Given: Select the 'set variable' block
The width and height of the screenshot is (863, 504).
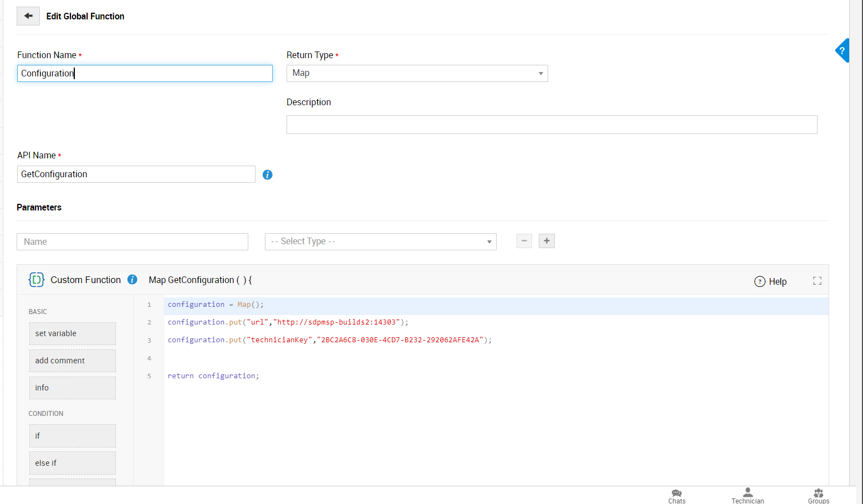Looking at the screenshot, I should pos(72,333).
